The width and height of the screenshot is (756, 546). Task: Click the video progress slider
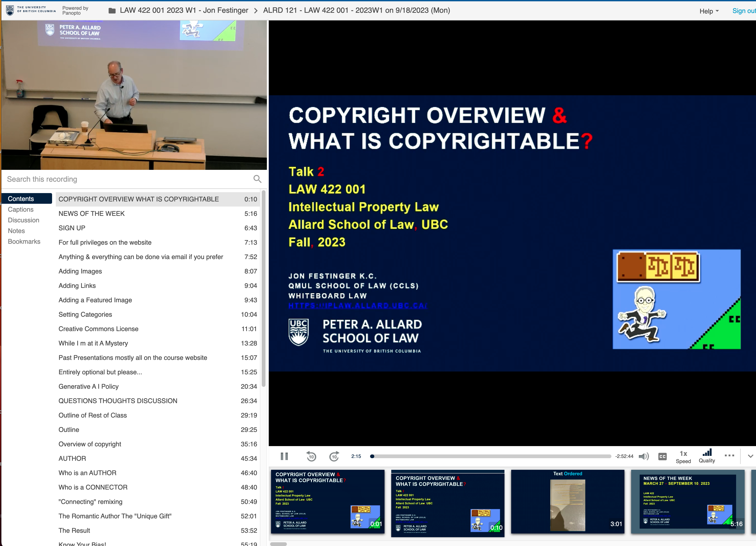491,456
